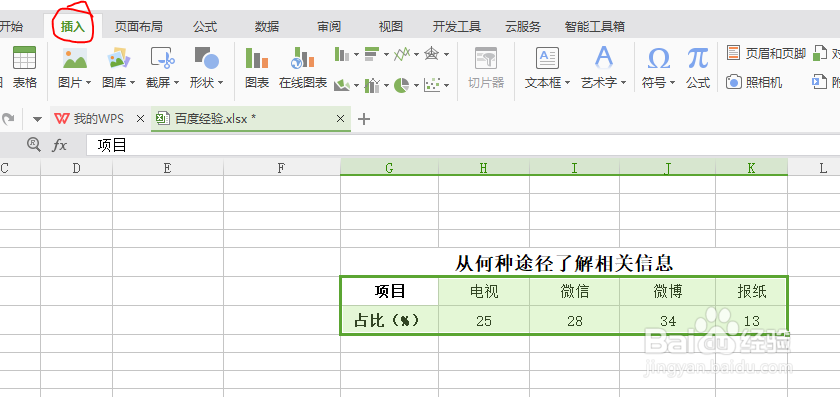
Task: Open the 公式 ribbon tab
Action: tap(205, 26)
